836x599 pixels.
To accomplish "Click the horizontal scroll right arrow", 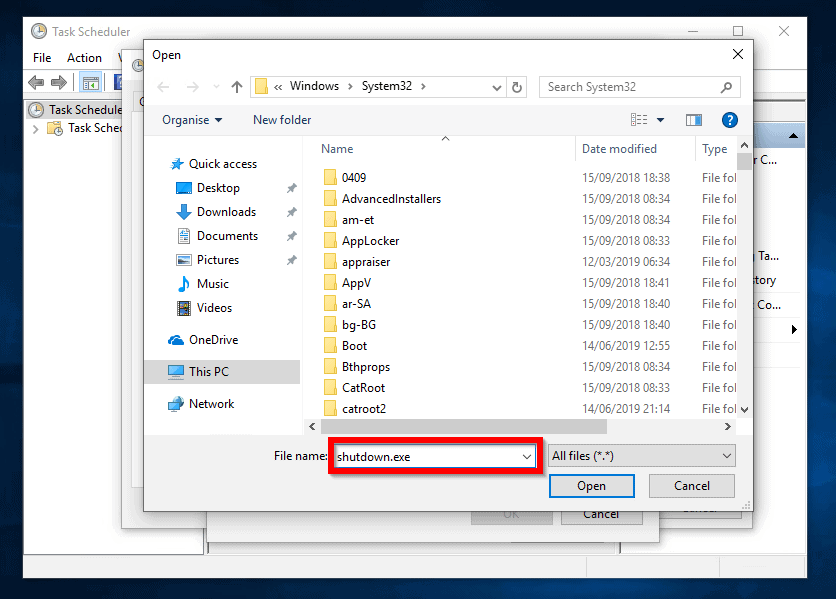I will tap(728, 426).
